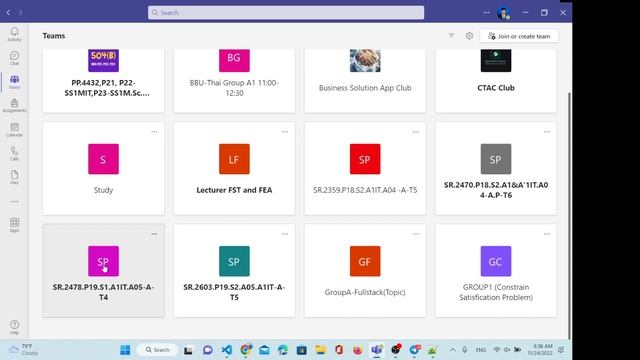Open the SR.2603.P19.S2 team
This screenshot has width=640, height=360.
click(x=234, y=270)
